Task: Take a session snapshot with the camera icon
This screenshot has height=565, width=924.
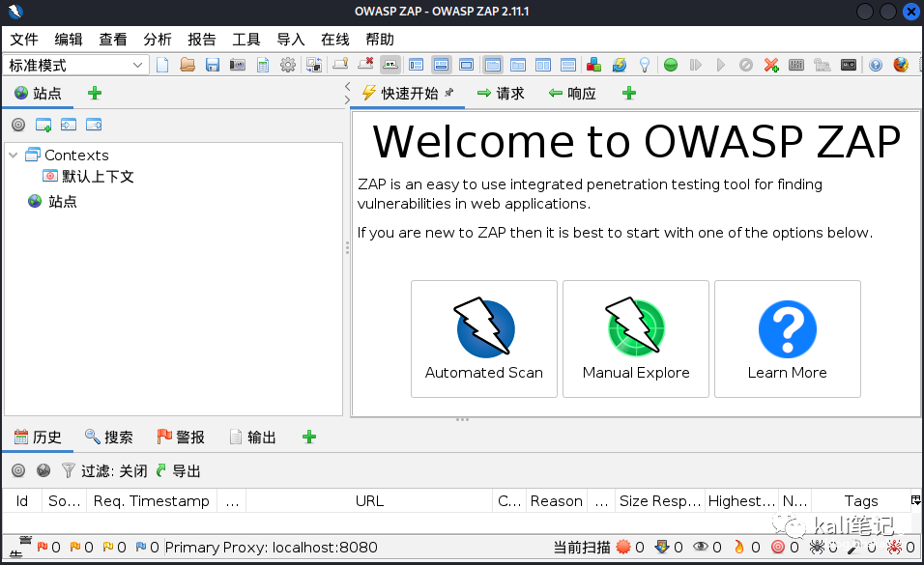Action: [238, 65]
